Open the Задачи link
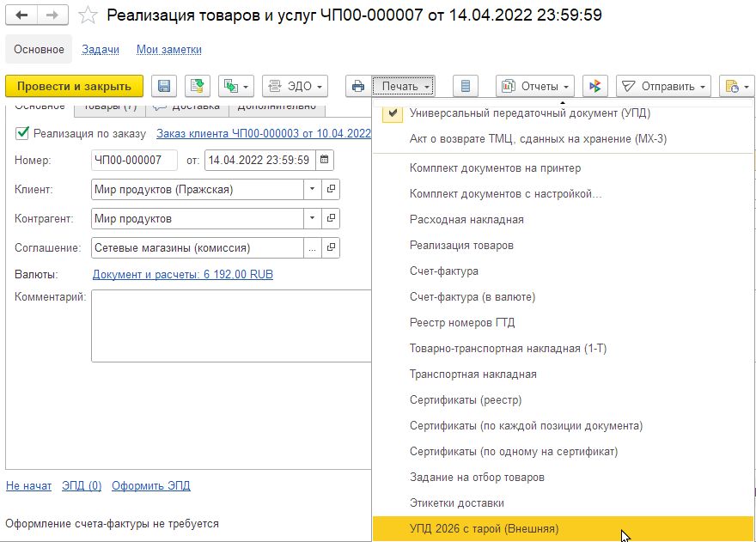 click(x=101, y=49)
